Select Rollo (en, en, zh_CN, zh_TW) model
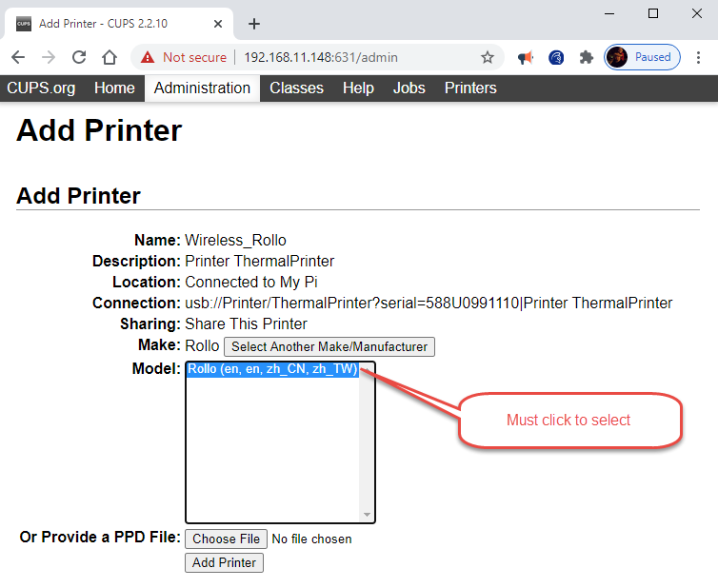This screenshot has width=718, height=588. 273,369
